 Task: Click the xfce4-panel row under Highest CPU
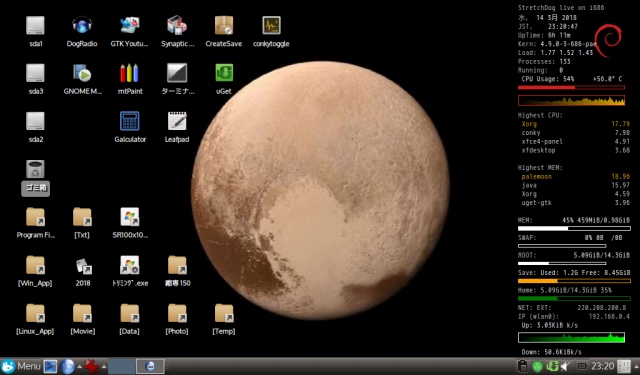[x=575, y=142]
